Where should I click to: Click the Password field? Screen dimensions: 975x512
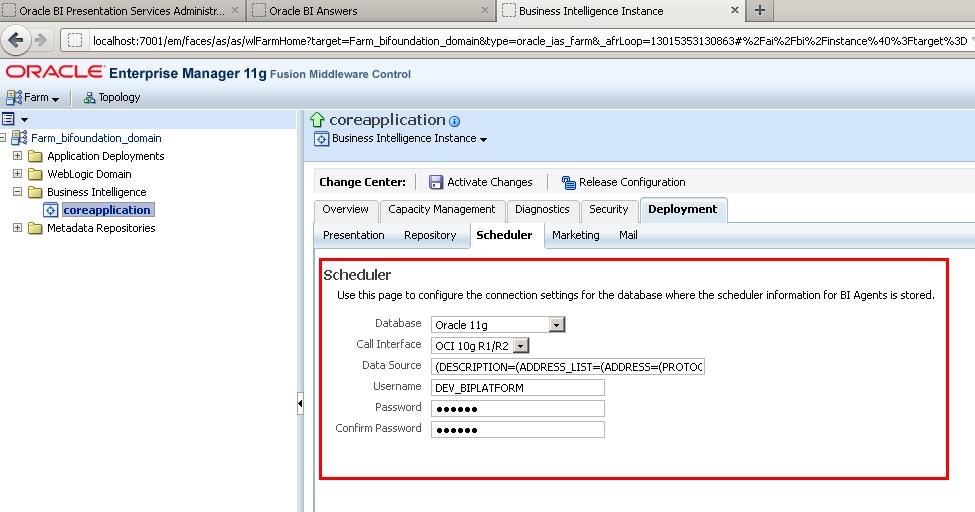[517, 409]
